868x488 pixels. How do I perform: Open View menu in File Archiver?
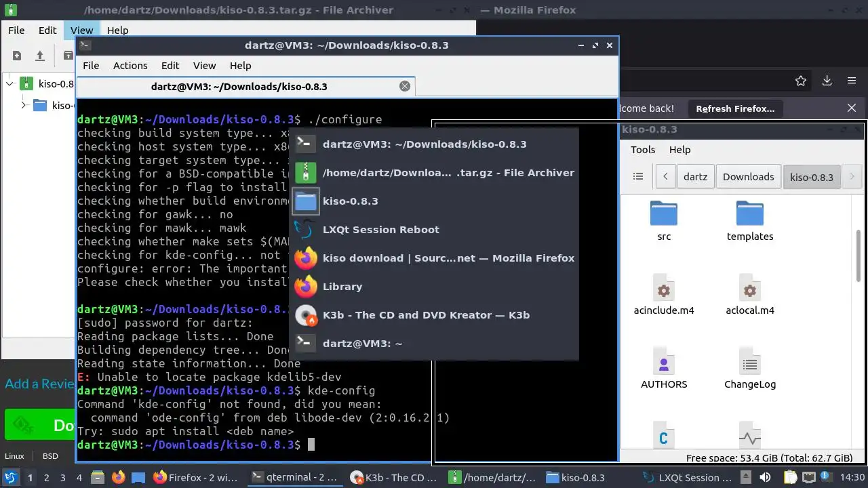tap(81, 30)
